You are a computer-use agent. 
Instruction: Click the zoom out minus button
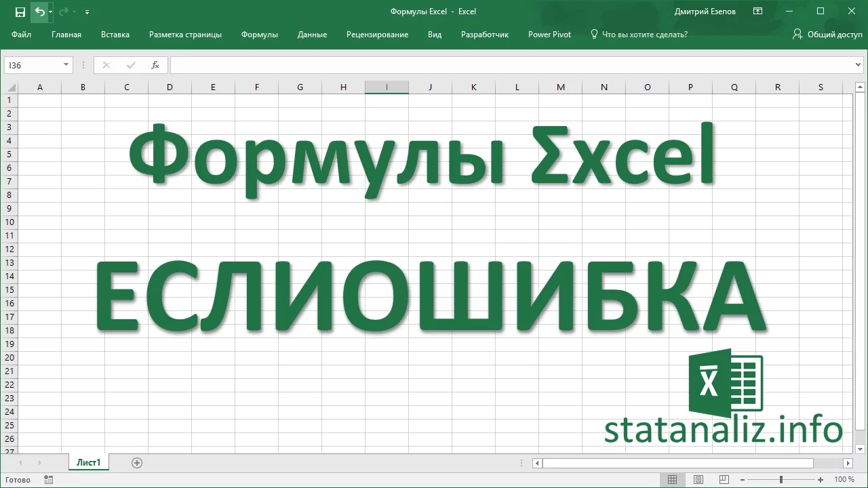(743, 480)
